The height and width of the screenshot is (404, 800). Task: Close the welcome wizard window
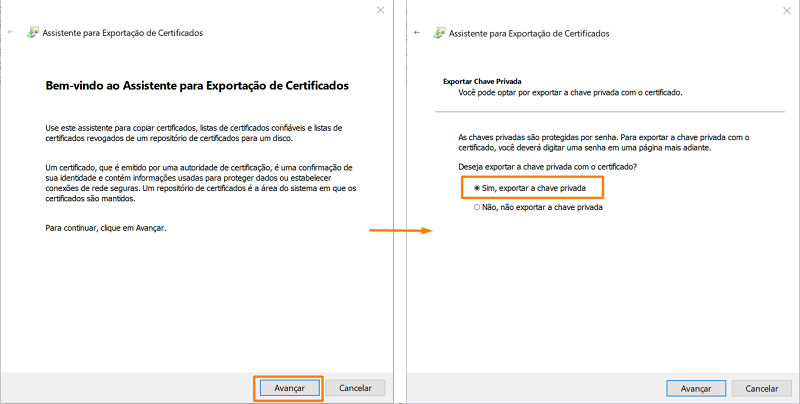380,10
